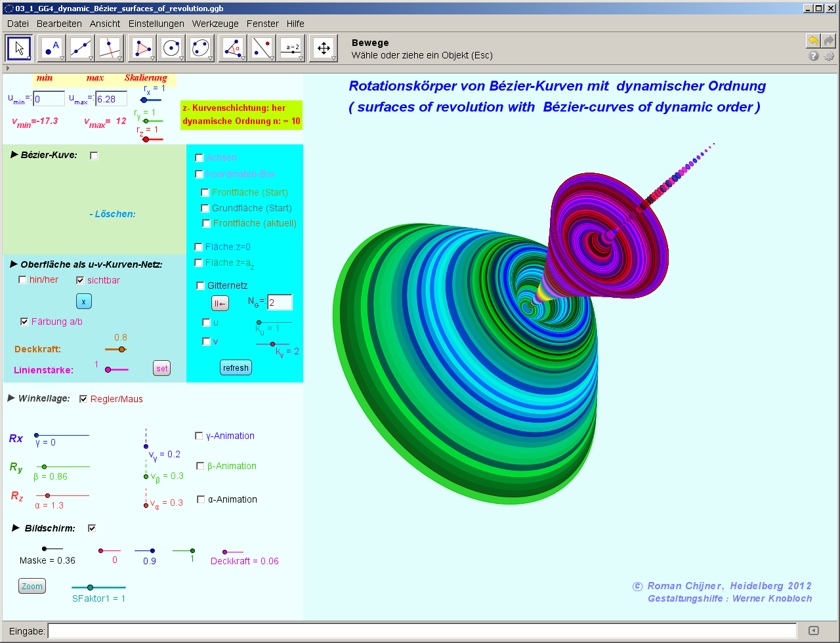Click the refresh button
The image size is (840, 643).
(236, 368)
